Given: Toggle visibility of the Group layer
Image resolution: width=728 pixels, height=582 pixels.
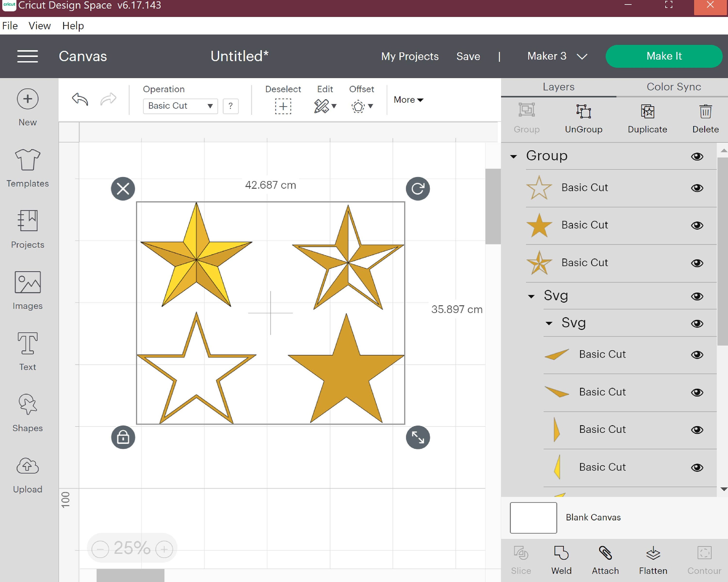Looking at the screenshot, I should (x=698, y=156).
